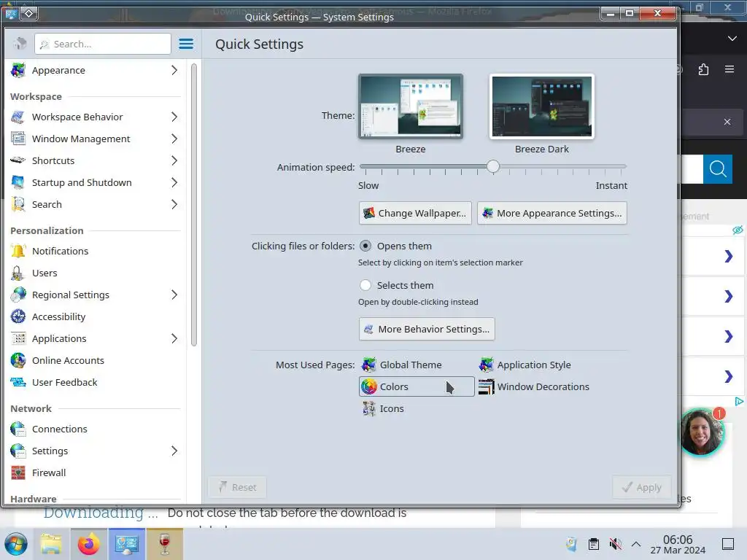The image size is (747, 560).
Task: Click the show desktop button in the taskbar
Action: pyautogui.click(x=728, y=544)
